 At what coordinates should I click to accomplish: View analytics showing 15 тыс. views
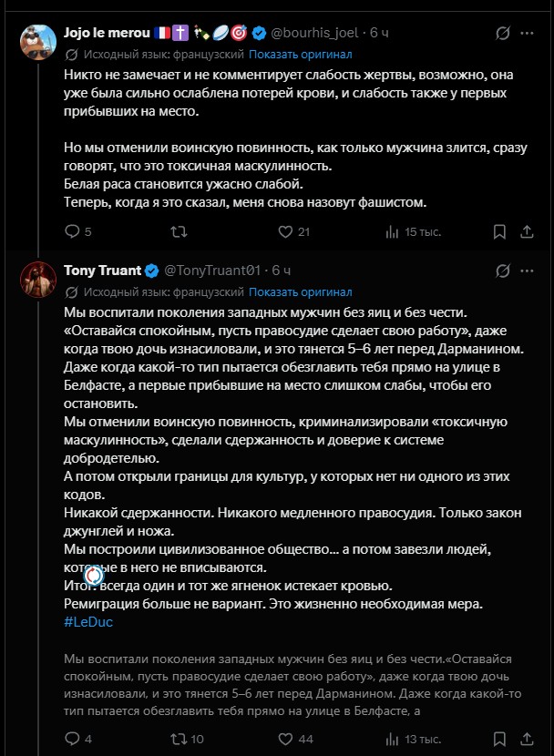[x=413, y=232]
